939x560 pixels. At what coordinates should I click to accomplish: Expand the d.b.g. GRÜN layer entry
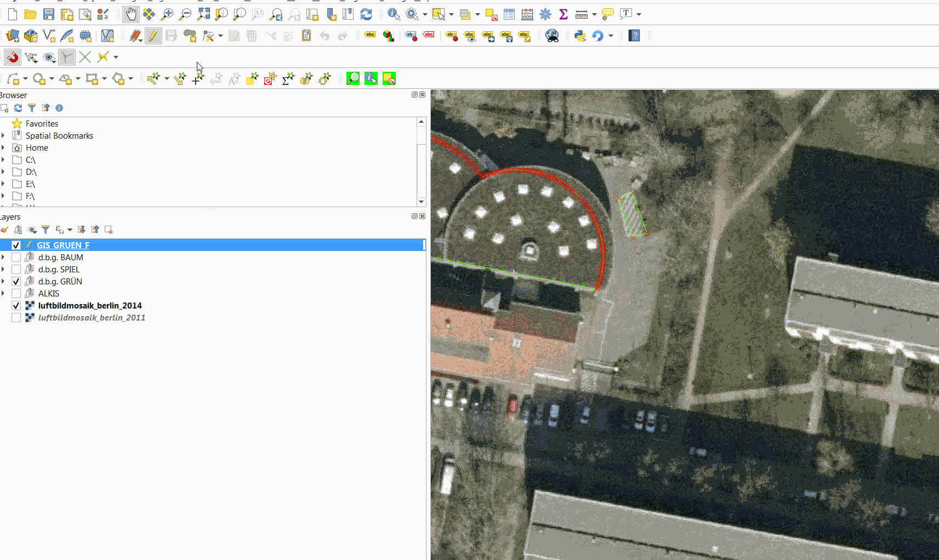tap(4, 281)
